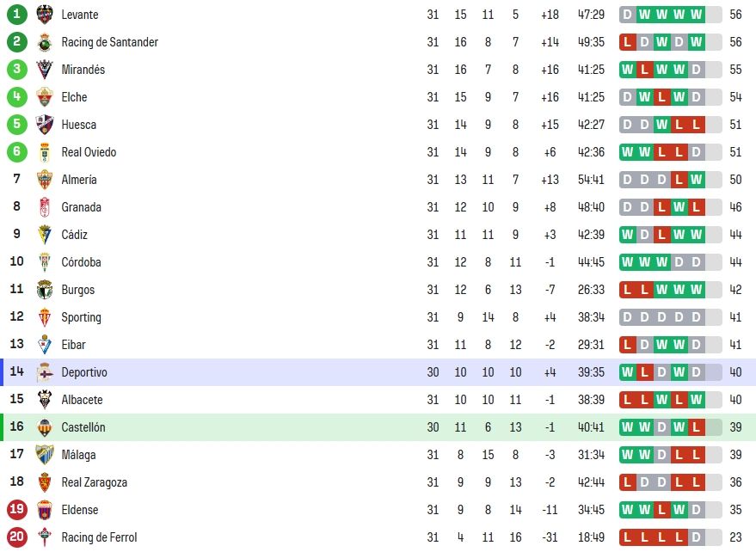Click Levante's latest W form result

pyautogui.click(x=696, y=15)
